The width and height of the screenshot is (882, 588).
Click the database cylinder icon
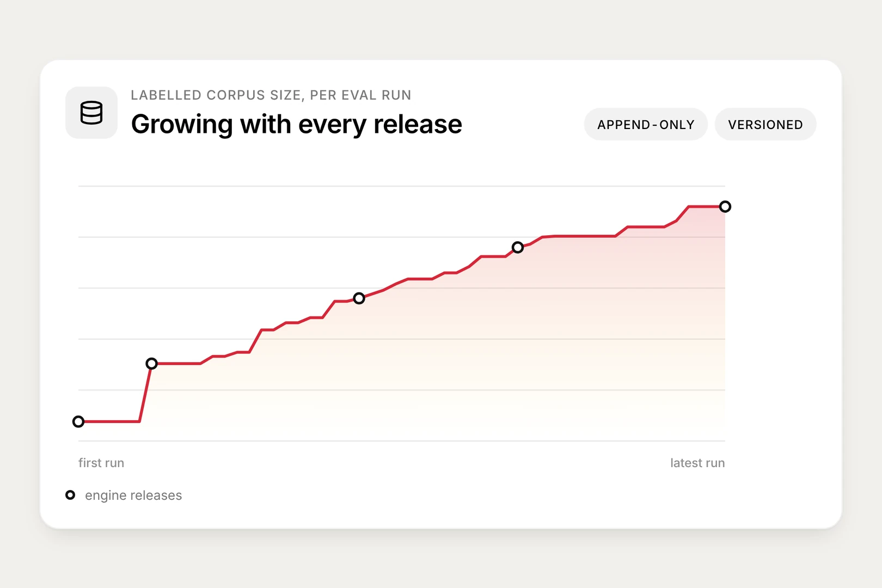pyautogui.click(x=91, y=113)
